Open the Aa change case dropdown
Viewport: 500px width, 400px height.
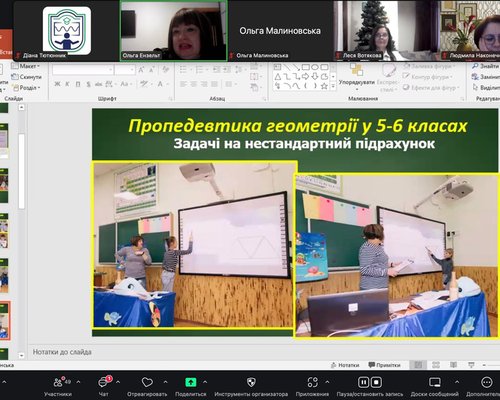[126, 84]
